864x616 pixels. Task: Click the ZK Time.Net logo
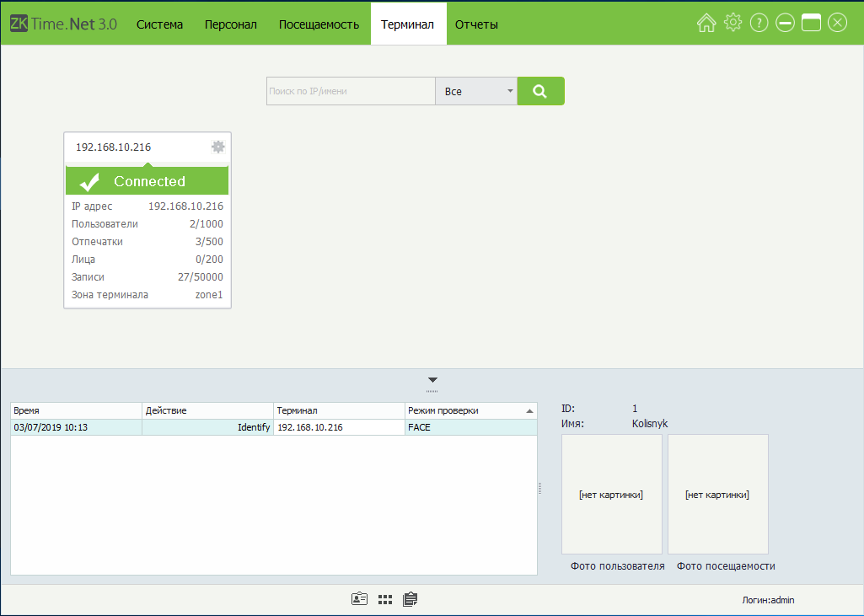pyautogui.click(x=63, y=24)
